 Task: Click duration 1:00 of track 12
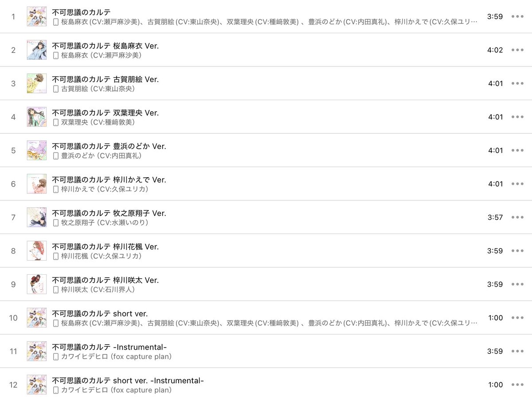point(495,385)
